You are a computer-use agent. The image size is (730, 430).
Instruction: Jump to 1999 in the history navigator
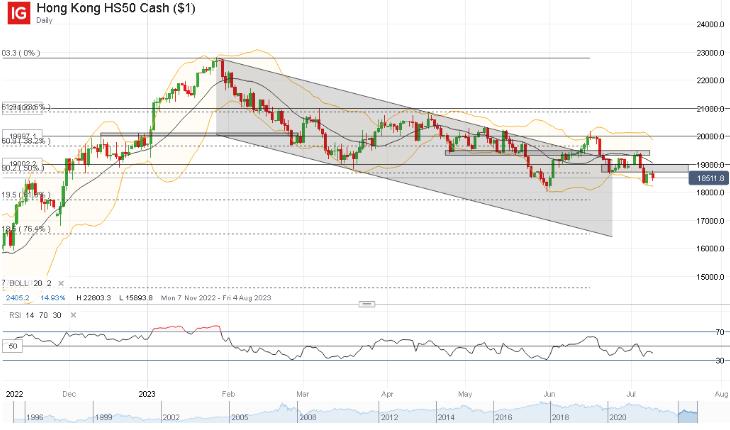click(x=103, y=417)
